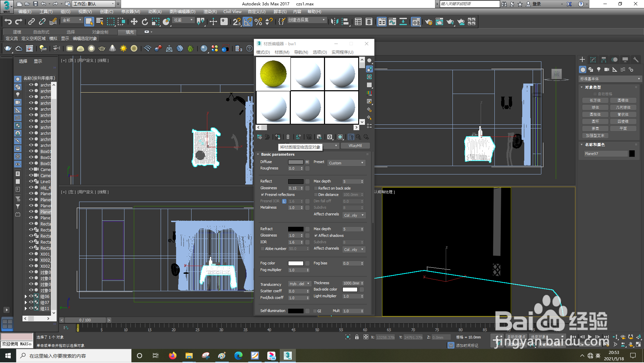This screenshot has height=363, width=644.
Task: Open the 标准基本体 primitives dropdown
Action: coord(610,79)
